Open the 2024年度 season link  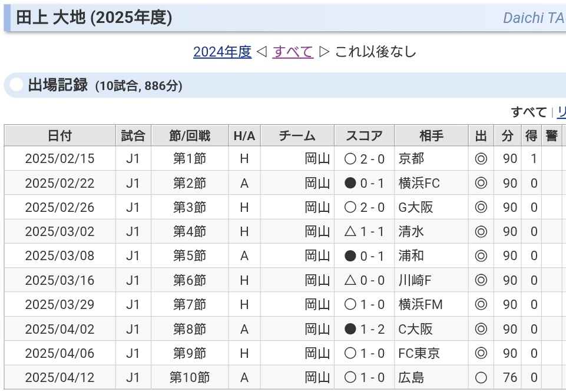coord(223,52)
